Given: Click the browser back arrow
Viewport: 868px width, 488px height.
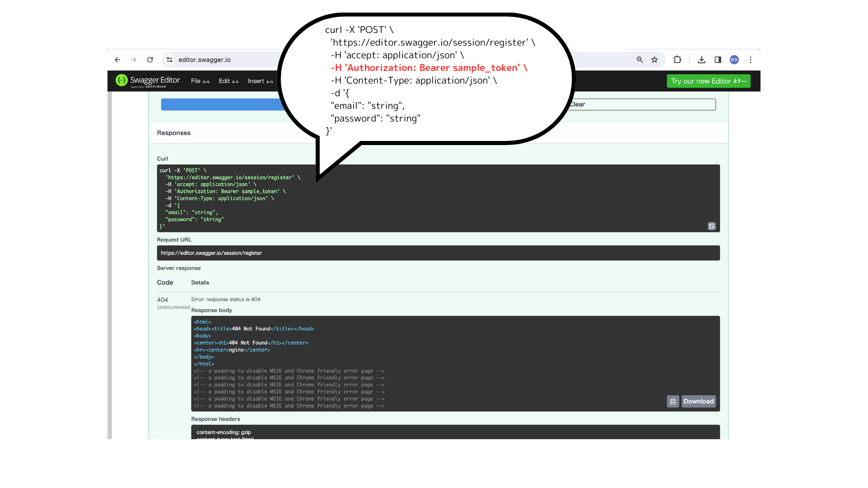Looking at the screenshot, I should point(118,60).
